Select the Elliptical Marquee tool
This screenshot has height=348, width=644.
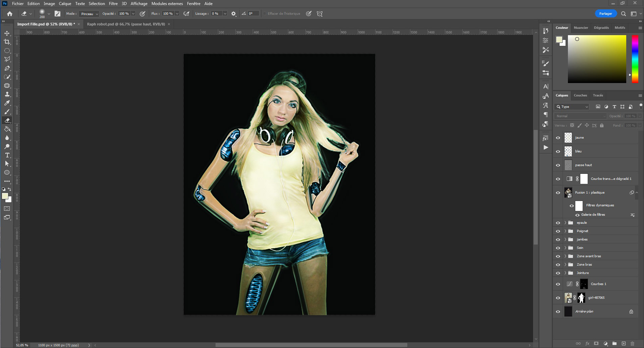coord(7,51)
